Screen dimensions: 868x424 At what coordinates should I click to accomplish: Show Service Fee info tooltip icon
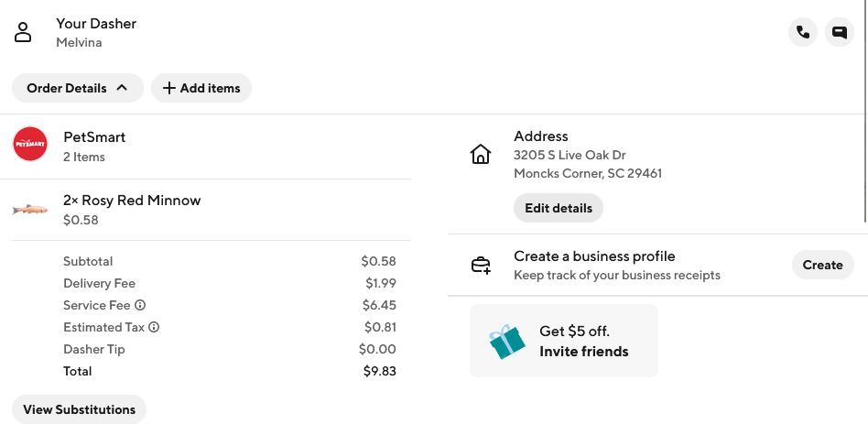pos(140,305)
